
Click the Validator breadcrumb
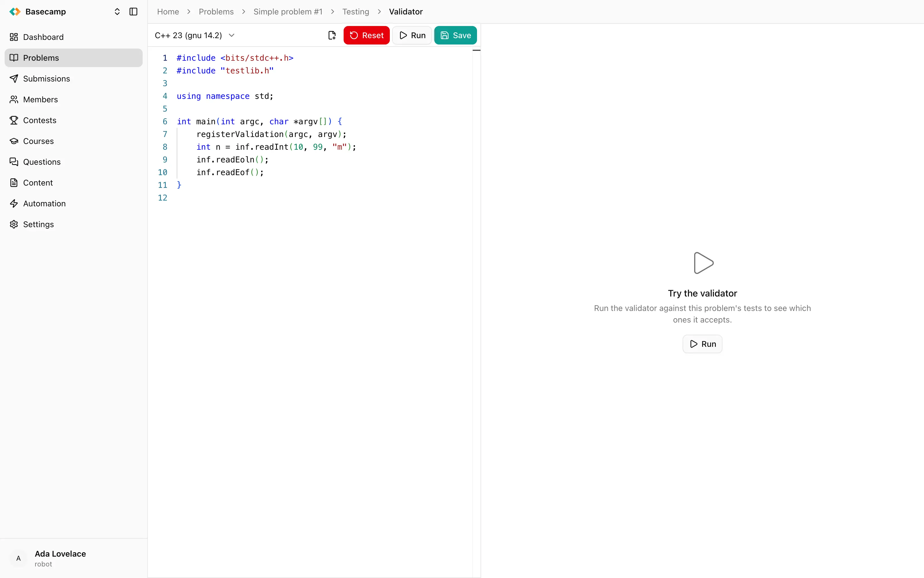[406, 12]
